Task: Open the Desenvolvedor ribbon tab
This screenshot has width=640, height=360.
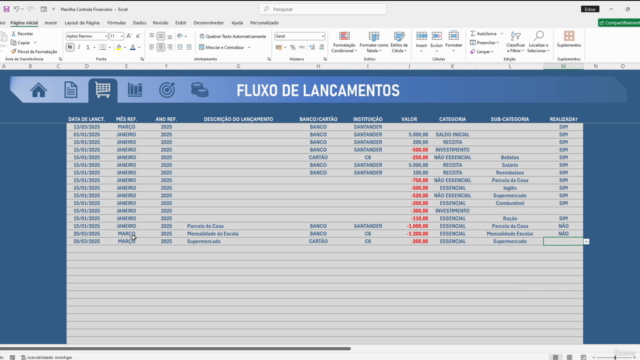Action: (x=209, y=23)
